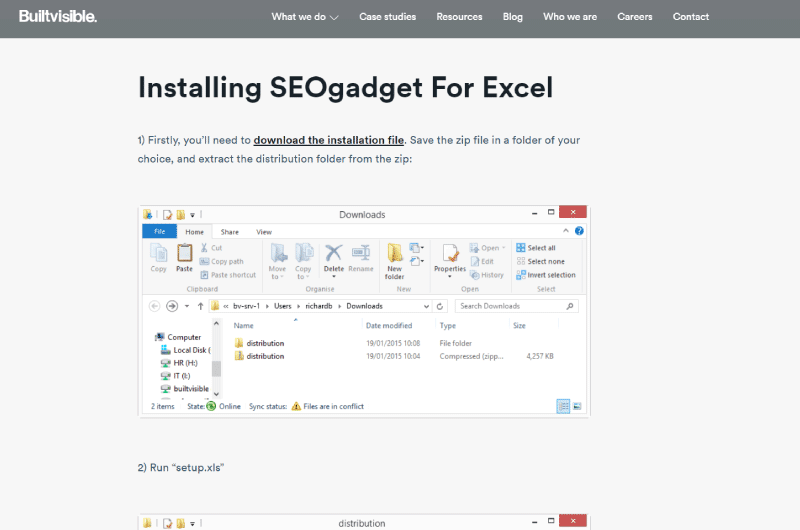Expand the address bar history dropdown

pos(426,306)
